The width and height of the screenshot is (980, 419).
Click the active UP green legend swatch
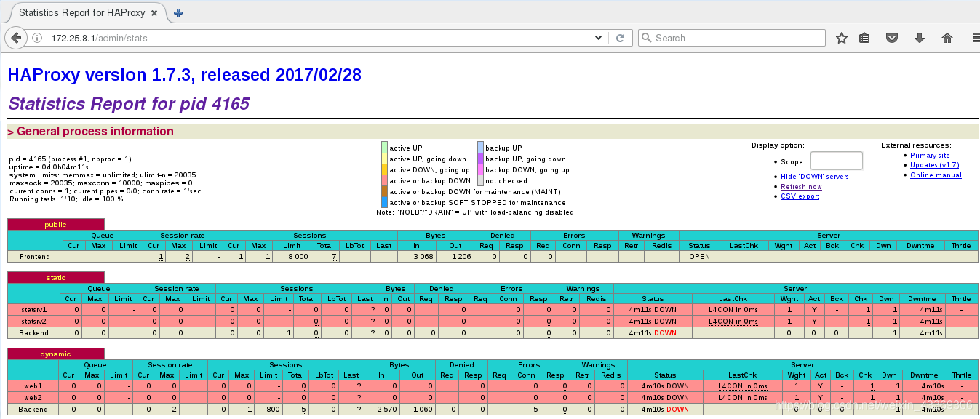[384, 148]
